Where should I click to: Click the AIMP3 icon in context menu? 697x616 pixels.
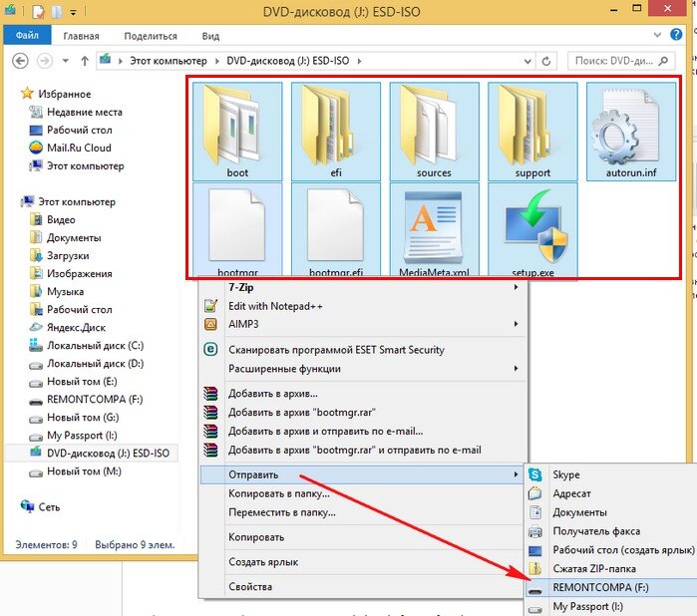click(210, 324)
